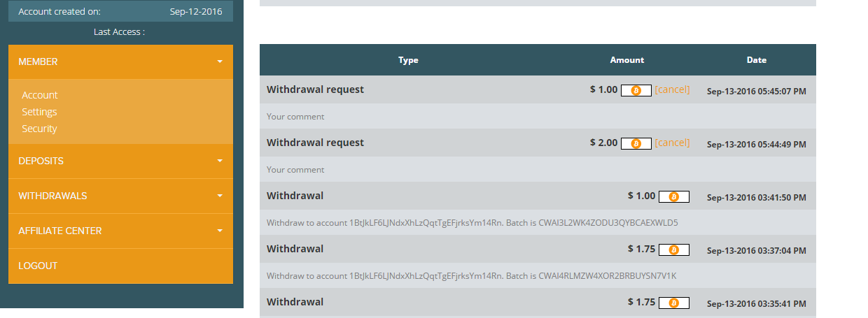
Task: Select the AFFILIATE CENTER menu label
Action: (60, 231)
